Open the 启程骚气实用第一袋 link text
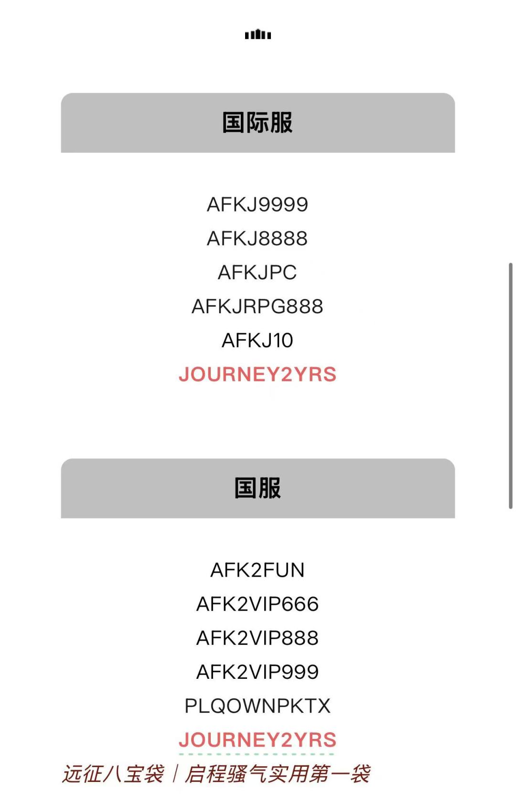The height and width of the screenshot is (812, 516). click(x=278, y=774)
